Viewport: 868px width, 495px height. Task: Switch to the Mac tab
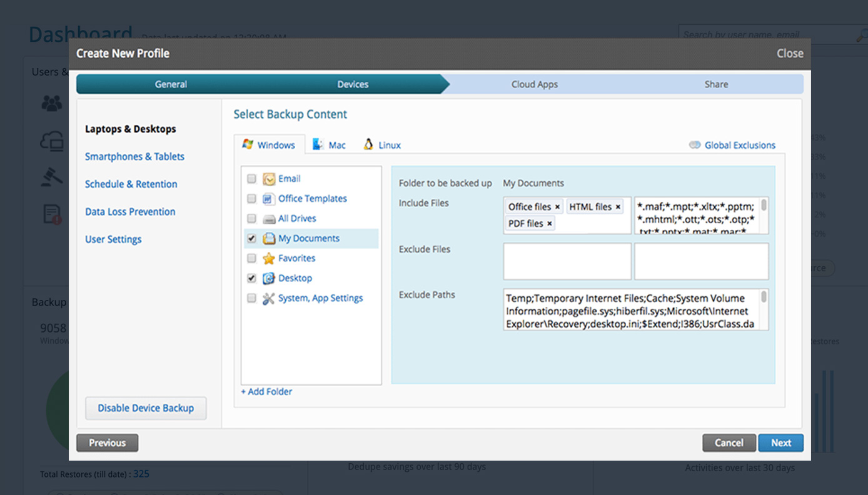(329, 145)
